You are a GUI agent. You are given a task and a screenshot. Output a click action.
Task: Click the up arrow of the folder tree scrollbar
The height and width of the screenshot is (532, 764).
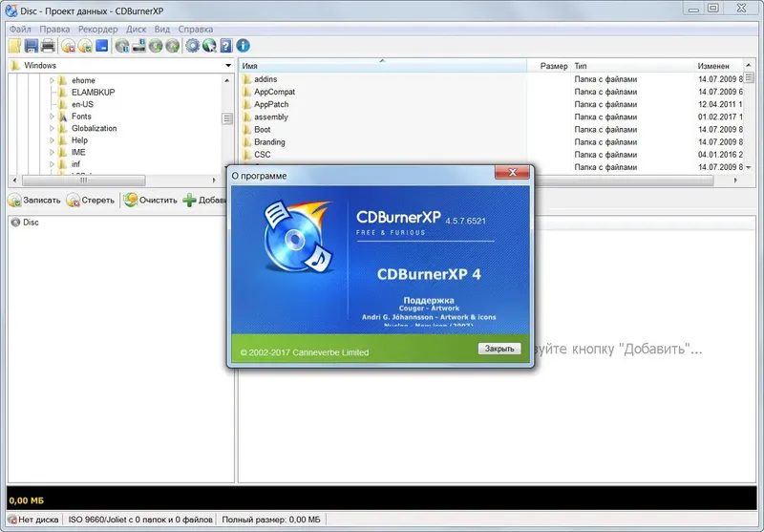pyautogui.click(x=227, y=80)
